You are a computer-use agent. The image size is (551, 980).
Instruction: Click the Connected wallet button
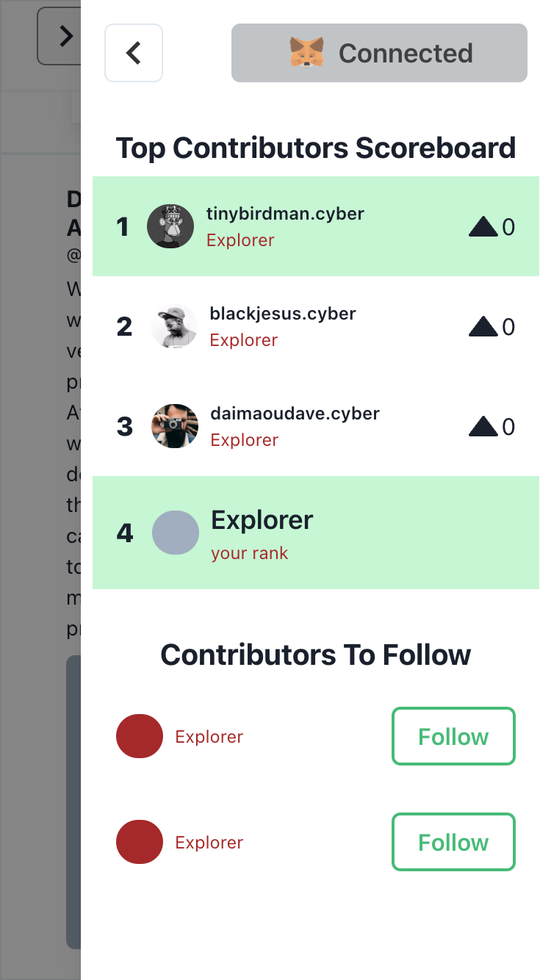[x=379, y=53]
